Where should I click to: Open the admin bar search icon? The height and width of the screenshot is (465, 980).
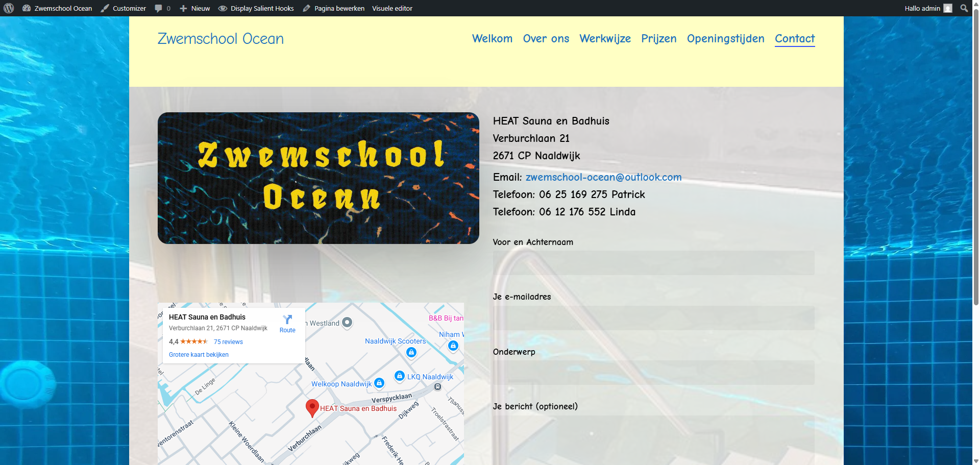(x=964, y=8)
